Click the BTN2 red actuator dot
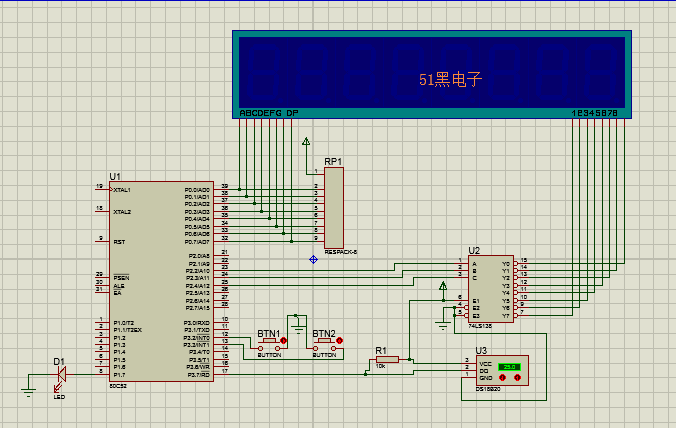Viewport: 676px width, 428px height. [x=339, y=341]
